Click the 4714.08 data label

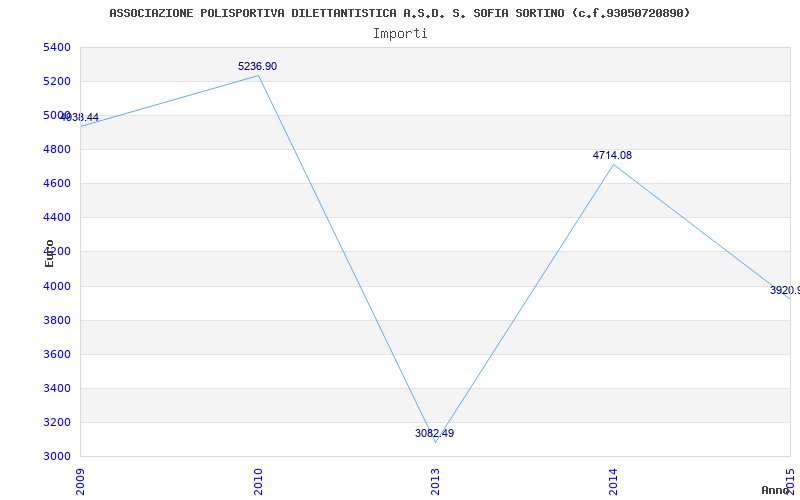[x=612, y=156]
